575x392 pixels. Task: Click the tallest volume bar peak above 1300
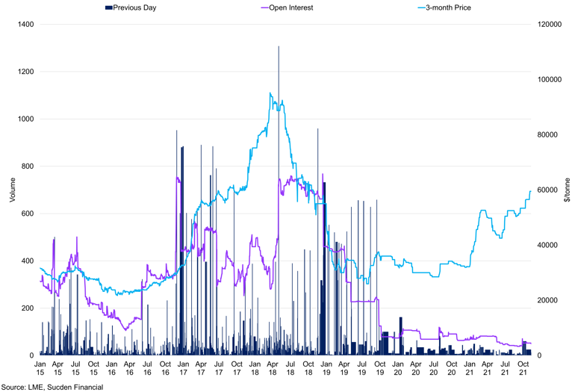[279, 48]
